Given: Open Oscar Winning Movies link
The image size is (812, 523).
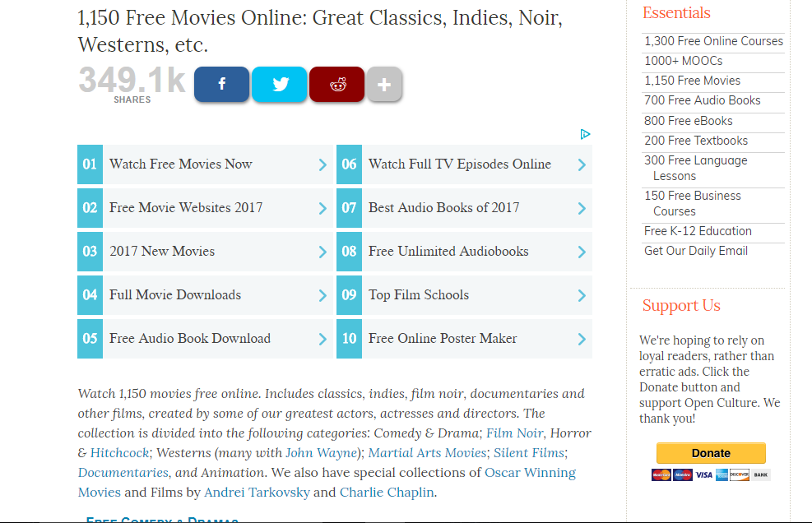Looking at the screenshot, I should click(x=530, y=472).
